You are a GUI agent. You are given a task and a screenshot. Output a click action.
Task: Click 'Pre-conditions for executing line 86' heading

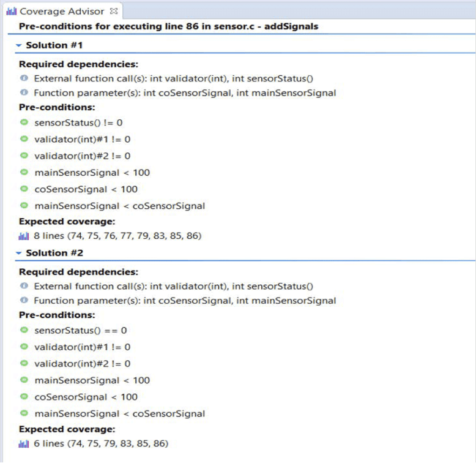168,26
